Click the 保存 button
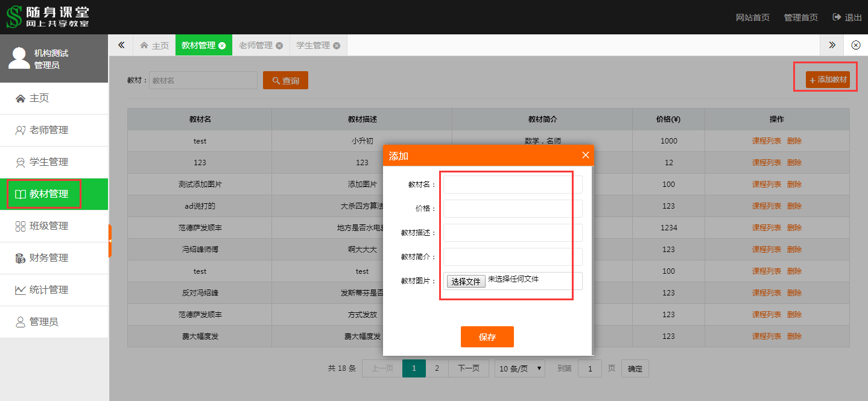Viewport: 868px width, 401px height. (x=487, y=337)
